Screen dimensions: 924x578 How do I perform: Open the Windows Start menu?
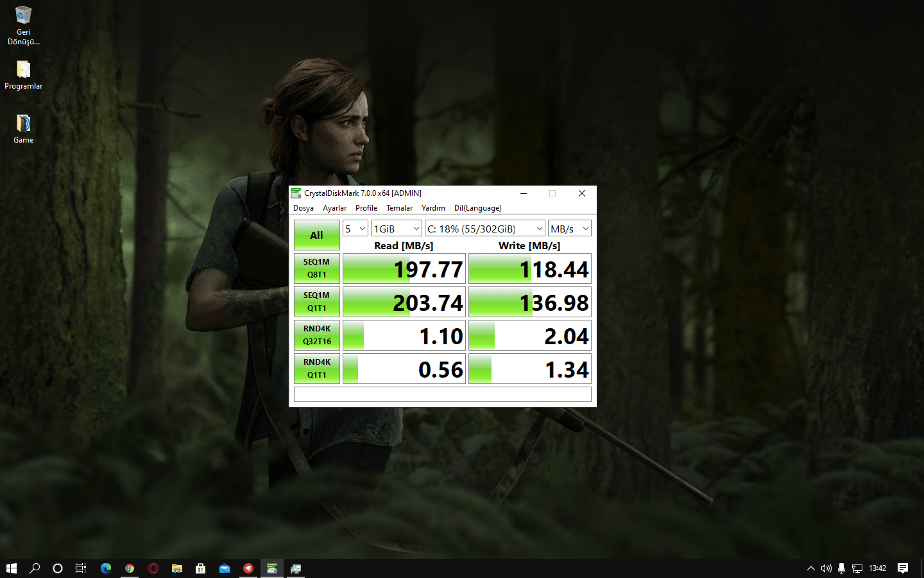coord(12,568)
